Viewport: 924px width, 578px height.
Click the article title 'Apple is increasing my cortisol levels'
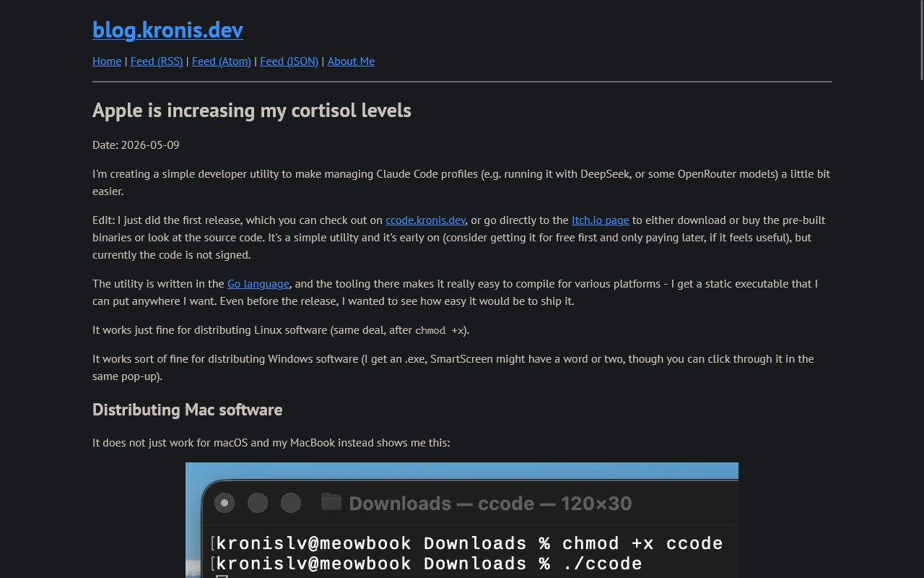pos(252,111)
